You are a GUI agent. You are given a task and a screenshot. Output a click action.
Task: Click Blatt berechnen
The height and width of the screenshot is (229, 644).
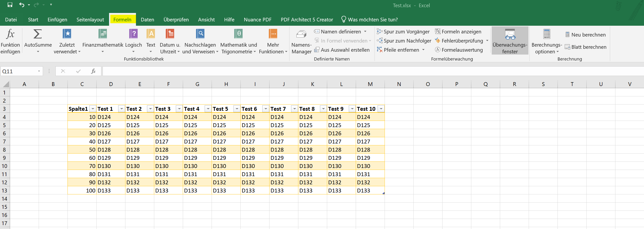(x=586, y=47)
